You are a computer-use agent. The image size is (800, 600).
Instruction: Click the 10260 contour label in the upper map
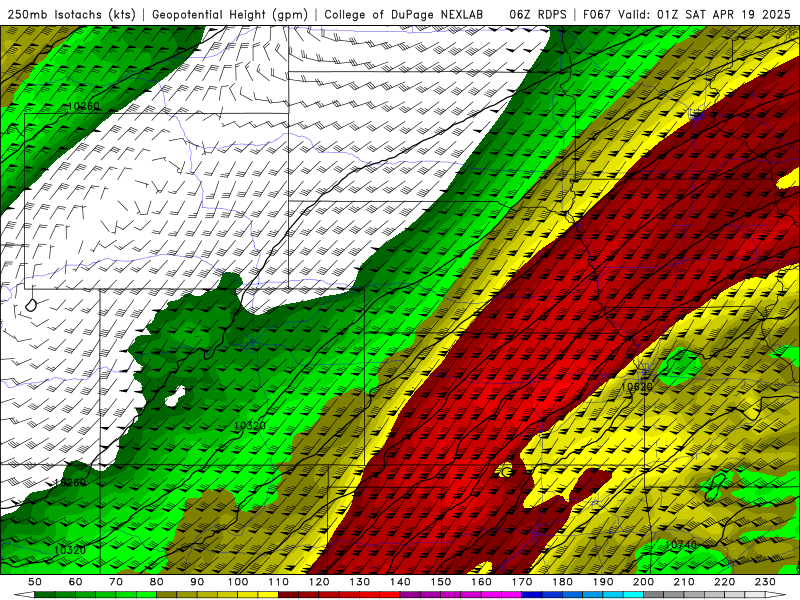[x=84, y=107]
